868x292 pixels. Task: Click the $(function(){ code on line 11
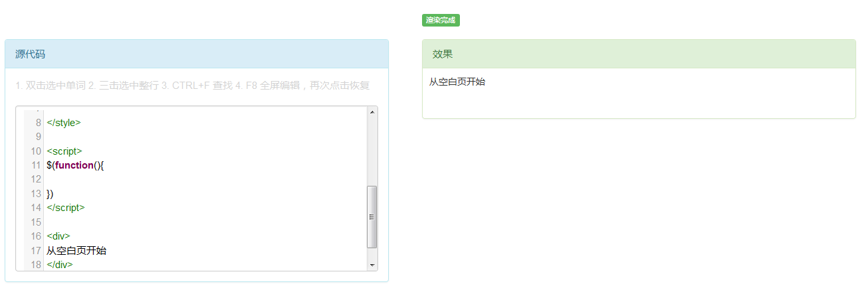click(75, 165)
